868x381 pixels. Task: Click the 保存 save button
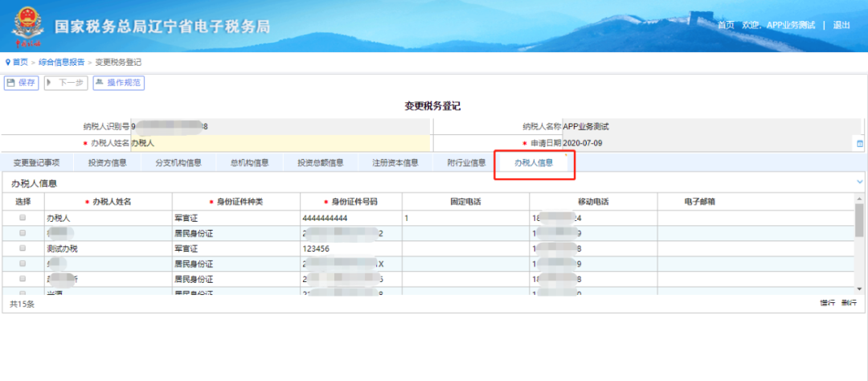[x=22, y=83]
